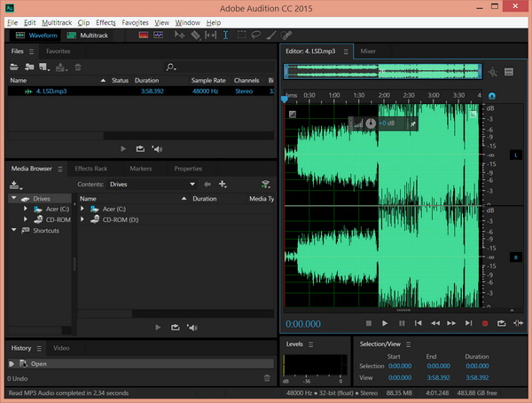
Task: Collapse the Shortcuts tree node
Action: pyautogui.click(x=14, y=230)
